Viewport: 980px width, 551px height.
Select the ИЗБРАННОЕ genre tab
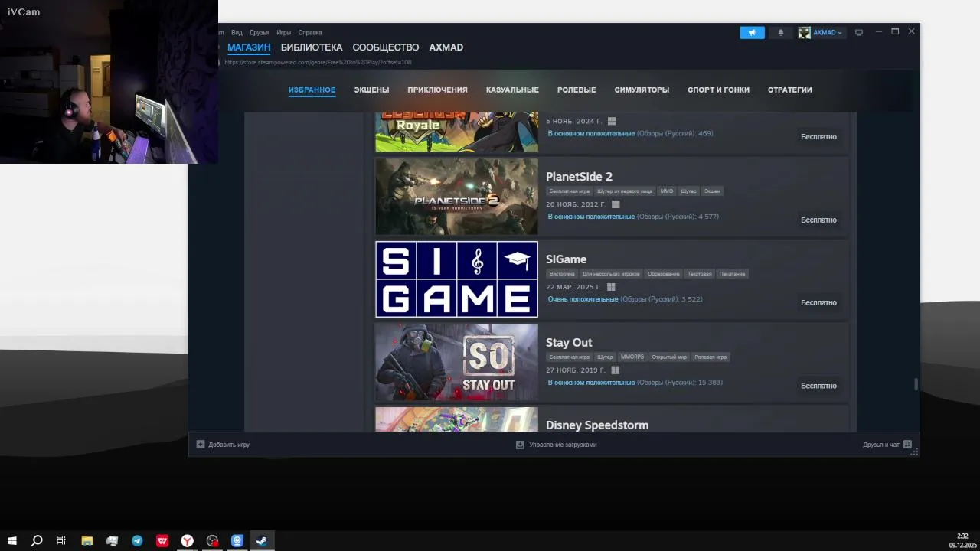tap(312, 90)
